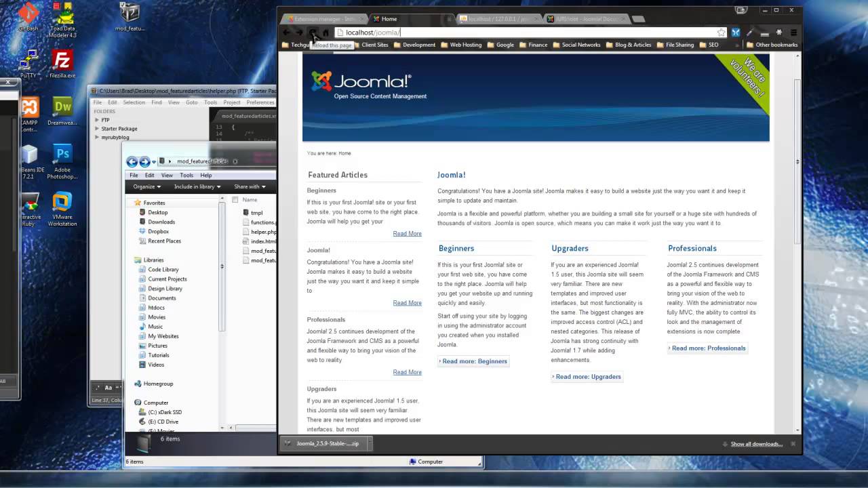Open the mod_featu... zip desktop icon
Screen dimensions: 868x488
[130, 17]
